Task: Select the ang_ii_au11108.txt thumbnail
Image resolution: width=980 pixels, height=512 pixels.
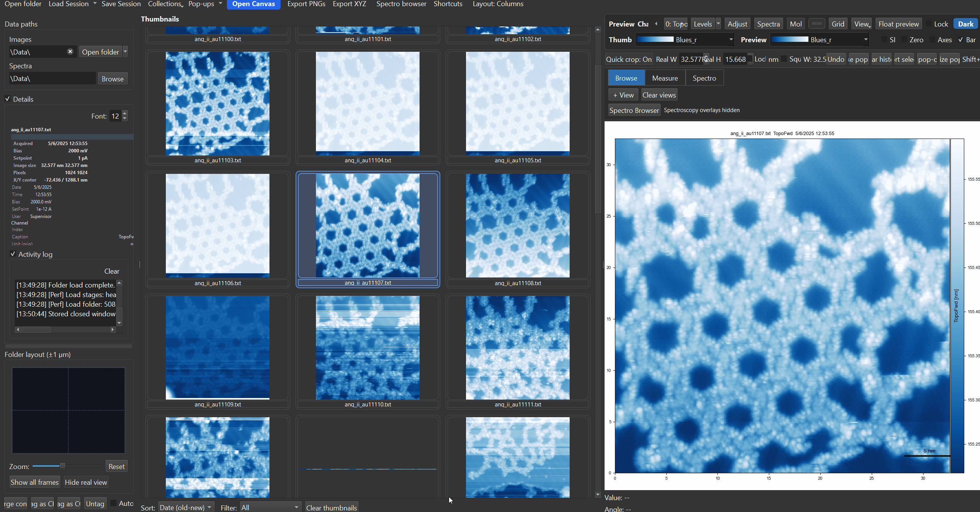Action: click(x=517, y=226)
